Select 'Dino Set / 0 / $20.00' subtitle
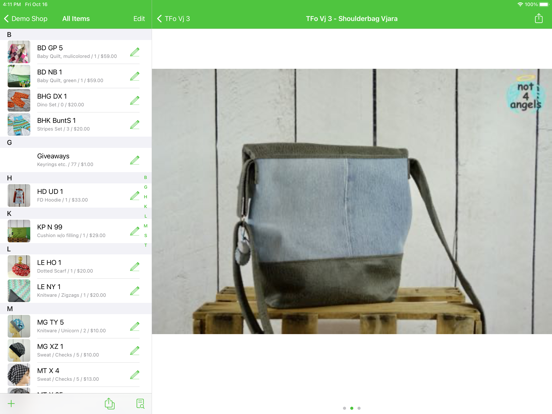Viewport: 552px width, 414px height. click(61, 105)
